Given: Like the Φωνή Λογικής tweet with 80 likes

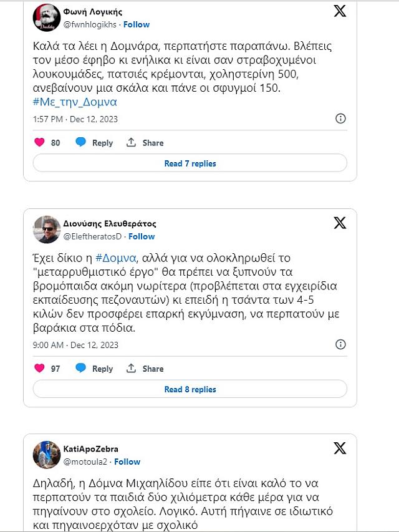Looking at the screenshot, I should (x=40, y=142).
